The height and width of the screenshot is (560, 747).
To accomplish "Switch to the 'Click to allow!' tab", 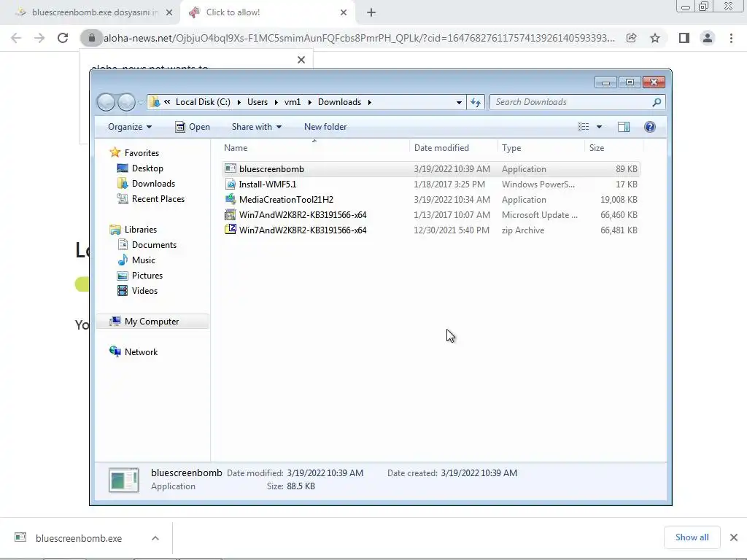I will 267,12.
